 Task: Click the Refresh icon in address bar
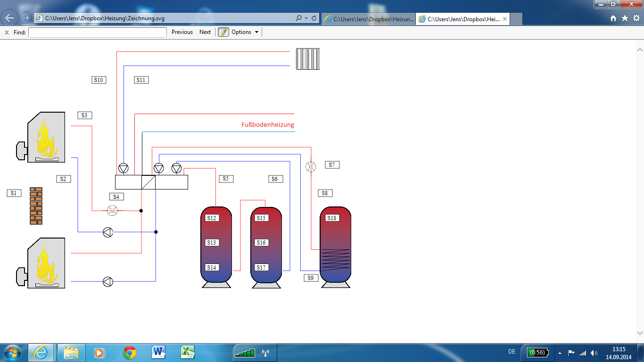pyautogui.click(x=314, y=18)
